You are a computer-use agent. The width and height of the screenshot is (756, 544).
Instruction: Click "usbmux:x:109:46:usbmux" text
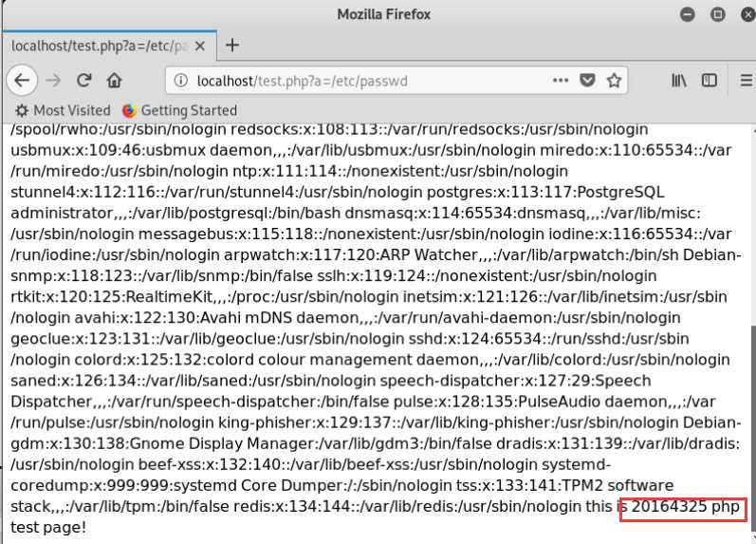pyautogui.click(x=108, y=150)
